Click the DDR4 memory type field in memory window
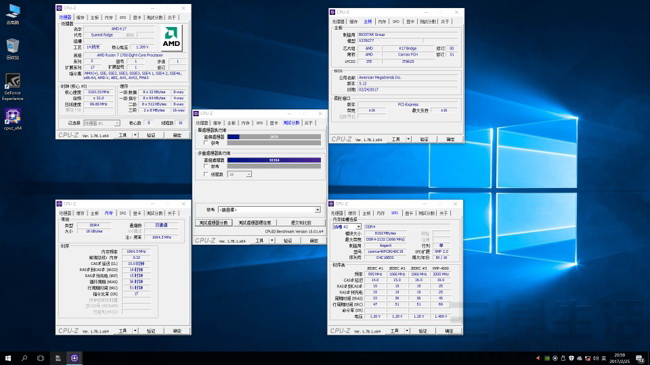The height and width of the screenshot is (365, 650). pos(95,225)
